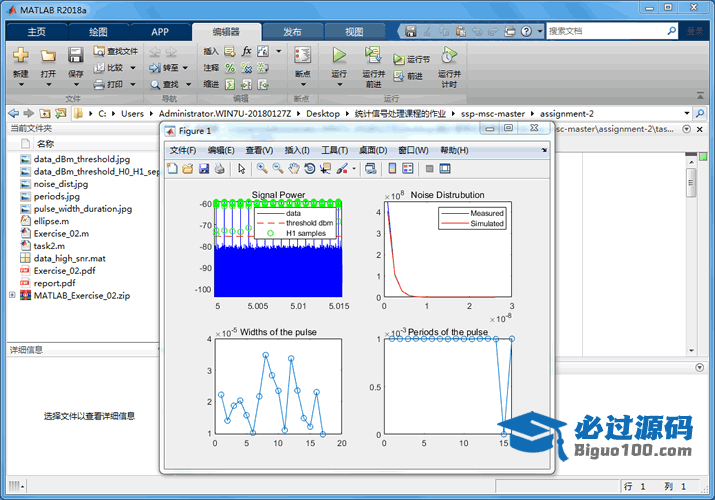Open the address path history dropdown
Image resolution: width=715 pixels, height=500 pixels.
(x=687, y=113)
